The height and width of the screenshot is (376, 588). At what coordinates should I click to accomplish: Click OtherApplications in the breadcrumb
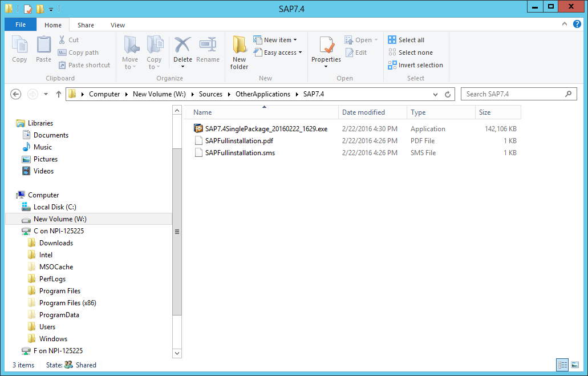click(263, 94)
